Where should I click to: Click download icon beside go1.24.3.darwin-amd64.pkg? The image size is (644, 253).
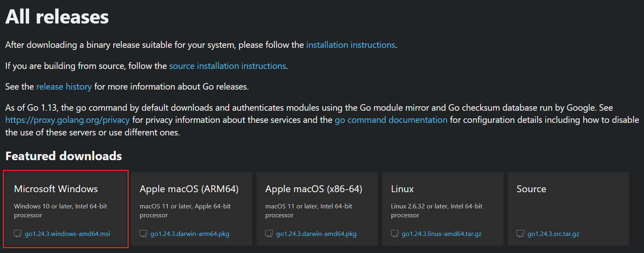click(x=269, y=234)
